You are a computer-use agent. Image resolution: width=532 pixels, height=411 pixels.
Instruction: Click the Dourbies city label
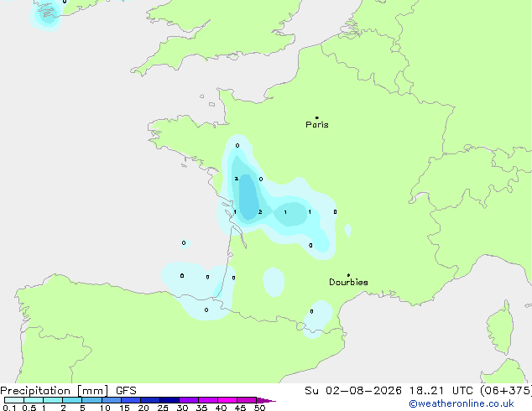(x=348, y=282)
